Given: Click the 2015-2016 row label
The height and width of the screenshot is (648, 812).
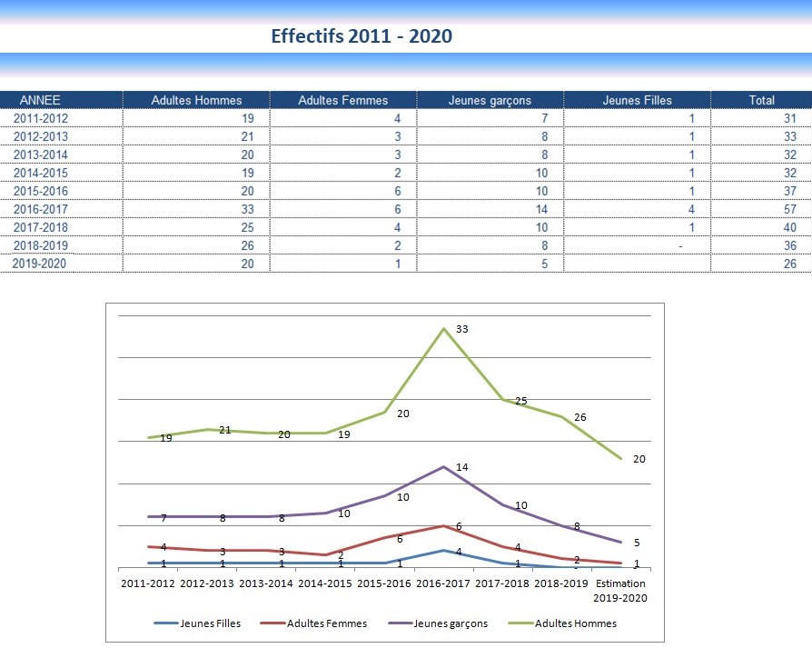Looking at the screenshot, I should point(40,191).
